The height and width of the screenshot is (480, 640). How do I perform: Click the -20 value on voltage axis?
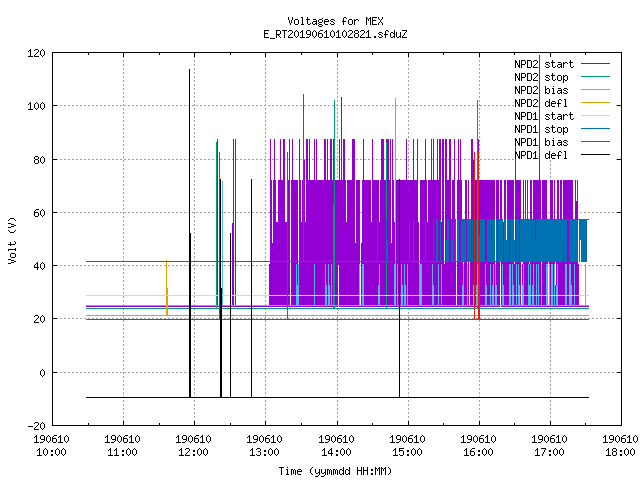tap(36, 426)
